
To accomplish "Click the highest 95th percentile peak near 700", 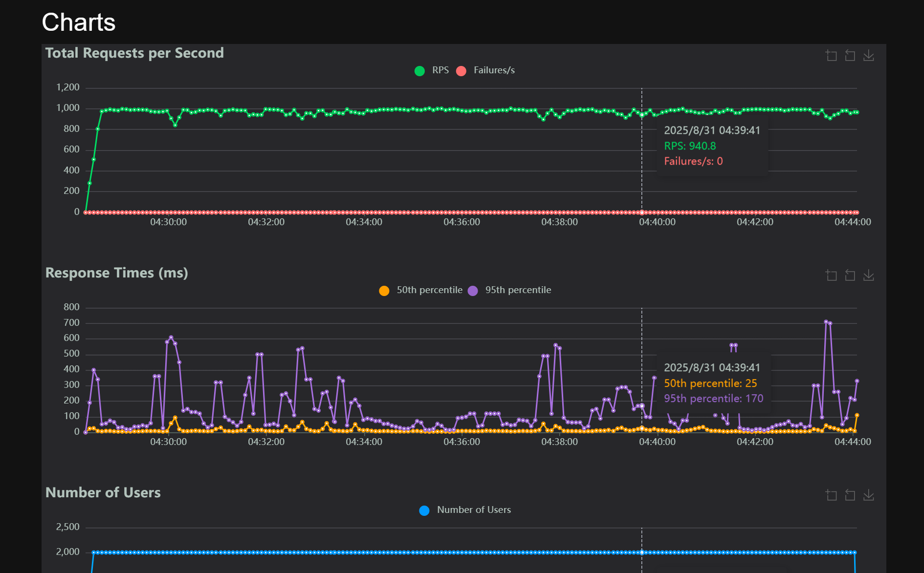I will pos(826,322).
